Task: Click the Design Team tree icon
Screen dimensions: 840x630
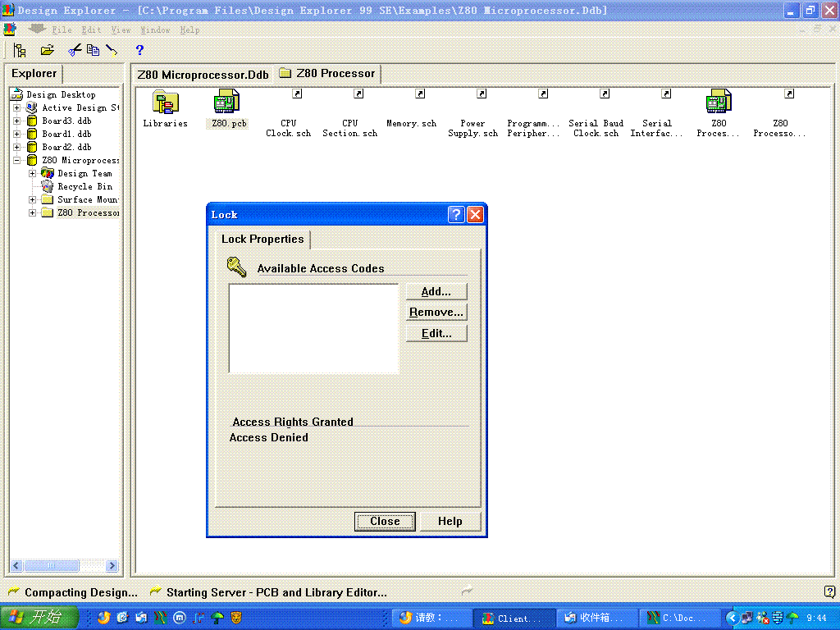Action: [x=47, y=173]
